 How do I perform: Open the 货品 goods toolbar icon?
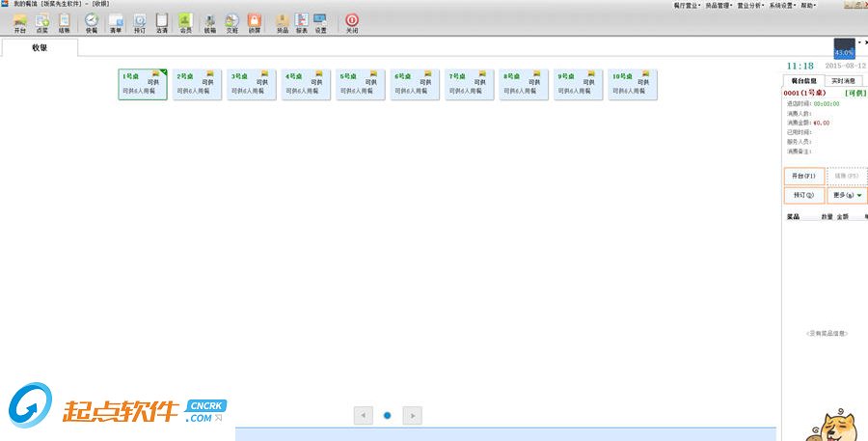[283, 23]
